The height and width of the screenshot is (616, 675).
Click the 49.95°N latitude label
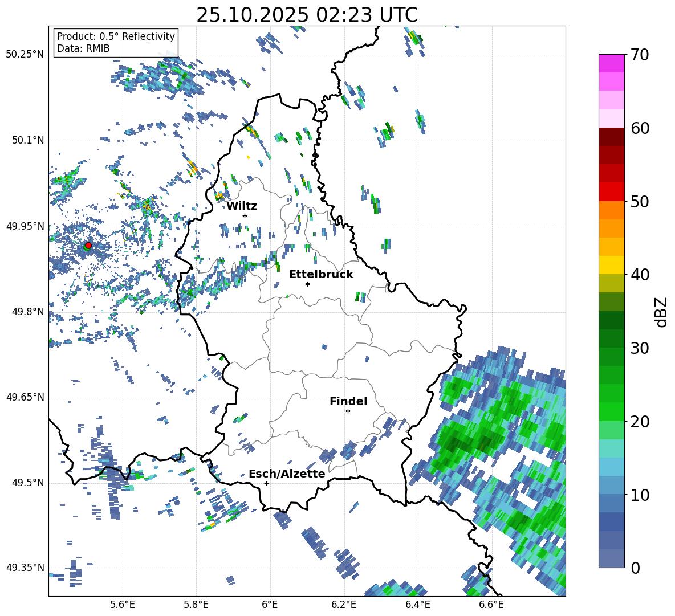(x=25, y=226)
